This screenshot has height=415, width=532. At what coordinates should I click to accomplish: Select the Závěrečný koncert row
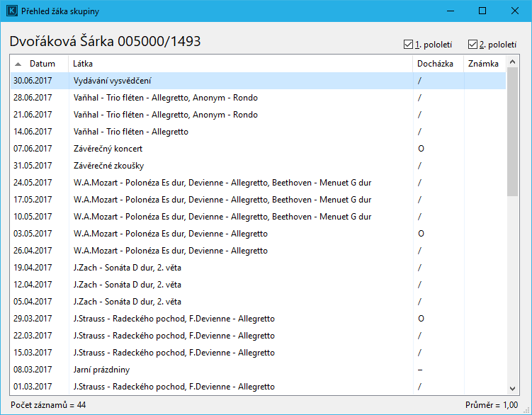[x=213, y=149]
